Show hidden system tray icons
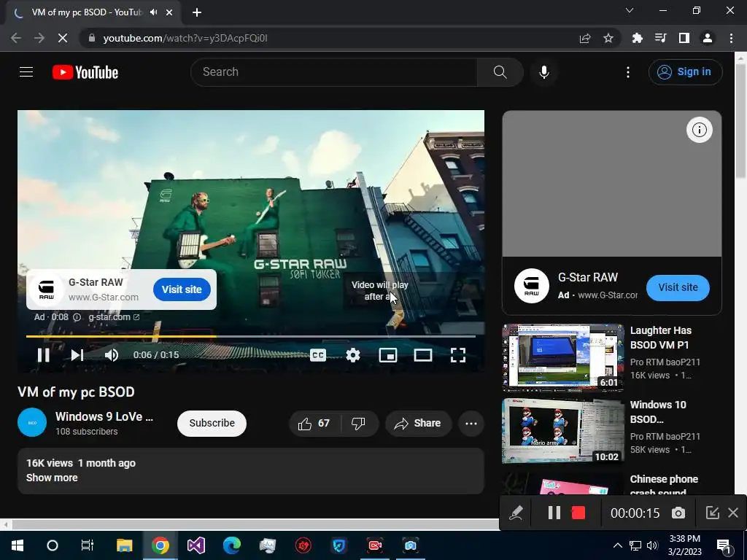Viewport: 747px width, 560px height. (x=617, y=545)
